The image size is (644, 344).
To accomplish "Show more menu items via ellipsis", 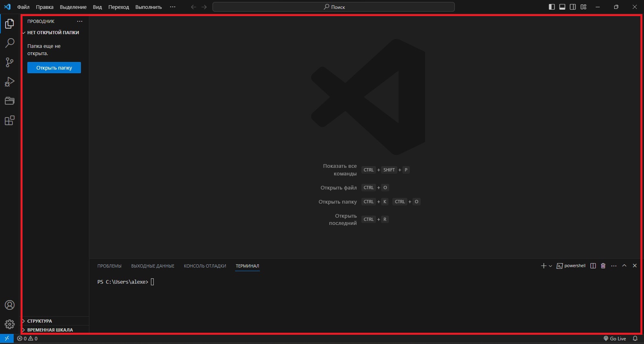I will click(173, 7).
